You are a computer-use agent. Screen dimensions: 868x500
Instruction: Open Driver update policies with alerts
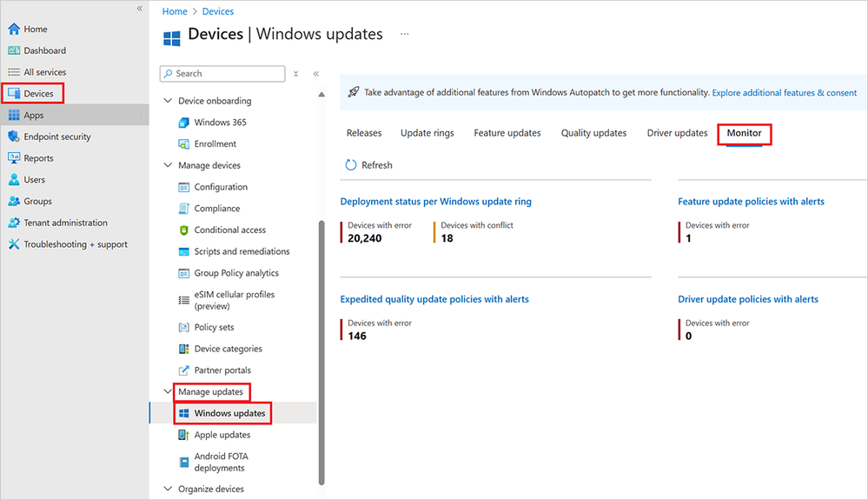[x=748, y=299]
